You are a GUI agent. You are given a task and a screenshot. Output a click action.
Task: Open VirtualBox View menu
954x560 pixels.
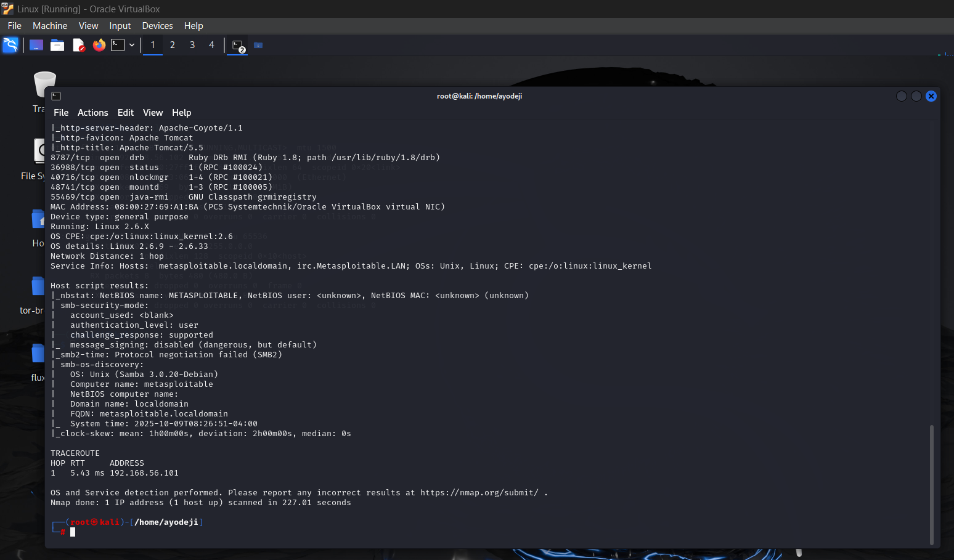pos(88,26)
